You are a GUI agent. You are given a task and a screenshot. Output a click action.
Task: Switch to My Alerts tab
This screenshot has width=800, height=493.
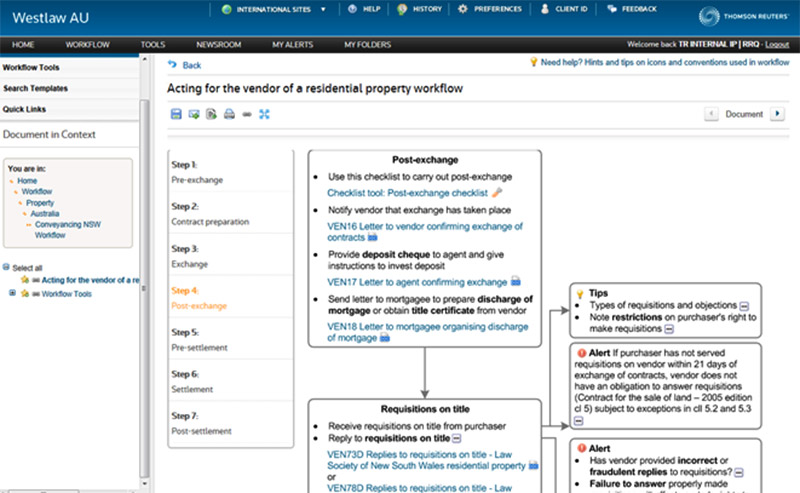coord(291,45)
